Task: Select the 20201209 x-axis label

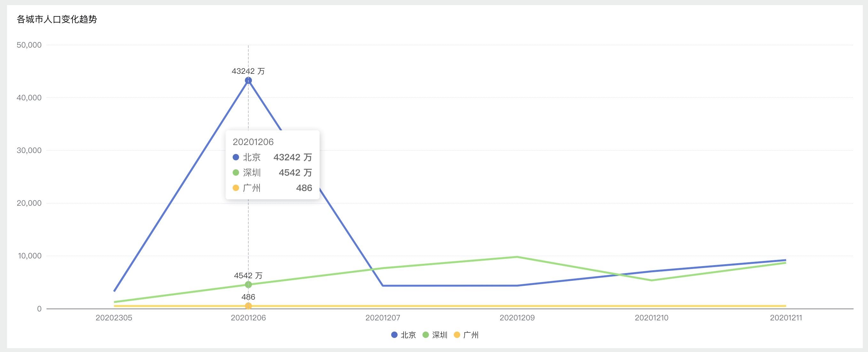Action: pyautogui.click(x=517, y=318)
